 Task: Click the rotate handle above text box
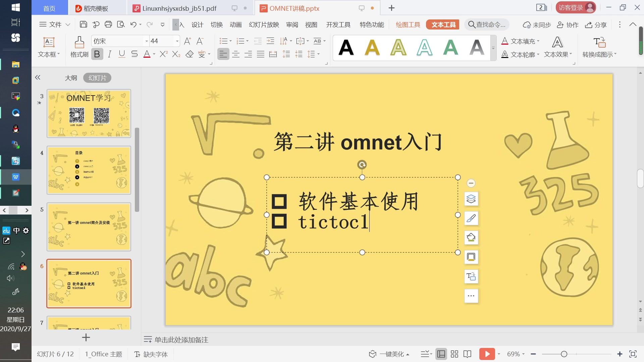click(362, 165)
